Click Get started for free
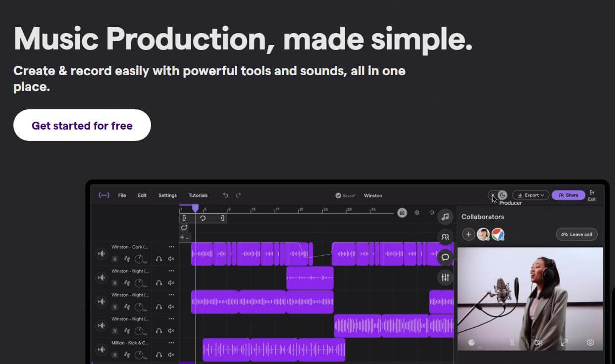 [82, 125]
